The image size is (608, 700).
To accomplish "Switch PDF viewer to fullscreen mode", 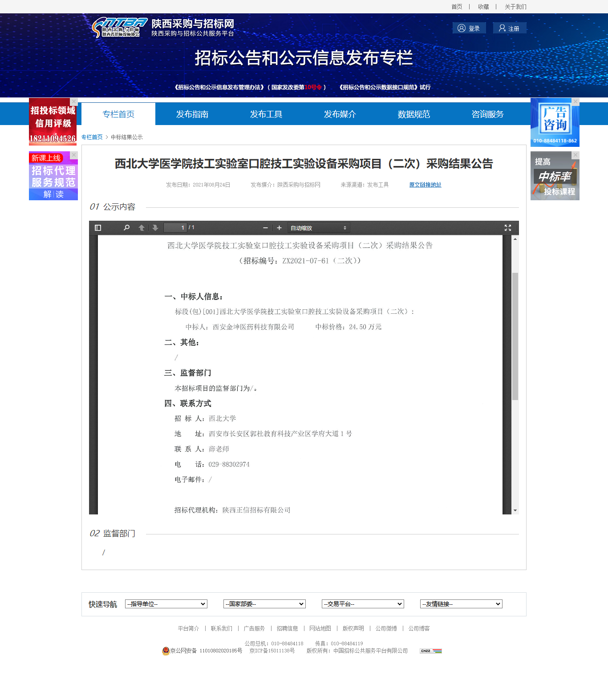I will (x=507, y=228).
